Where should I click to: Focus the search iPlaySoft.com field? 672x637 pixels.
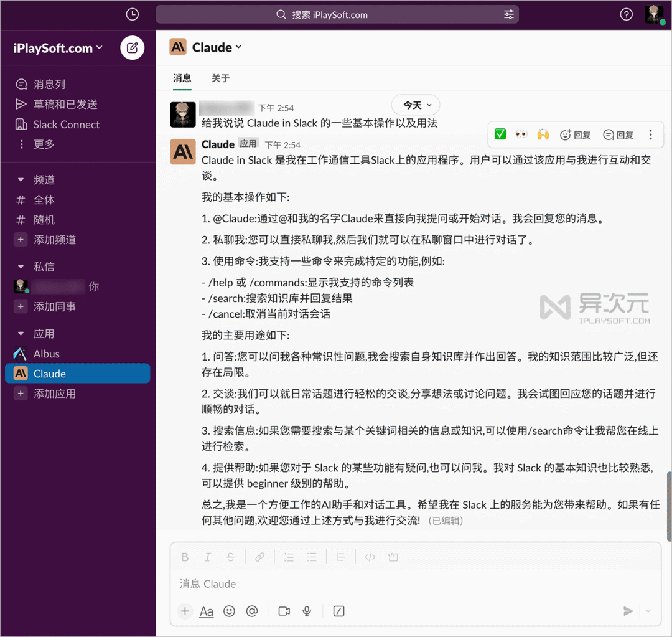337,14
